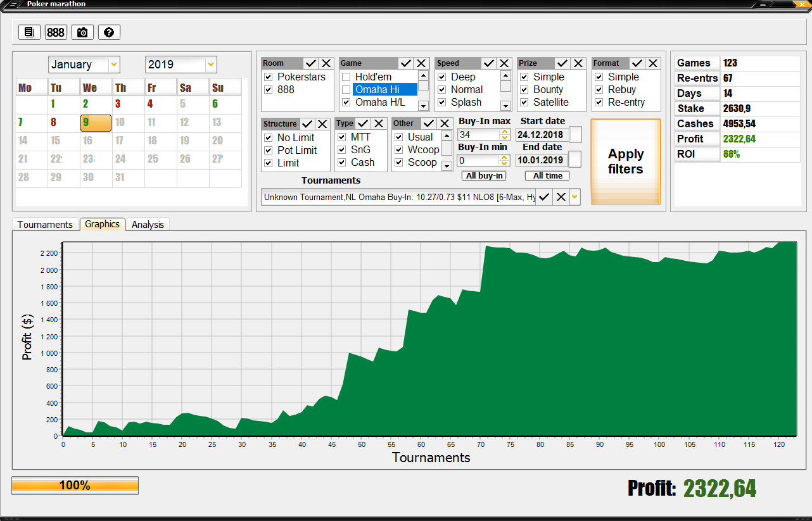Click the Tournaments combo box text
This screenshot has height=521, width=812.
[x=398, y=198]
